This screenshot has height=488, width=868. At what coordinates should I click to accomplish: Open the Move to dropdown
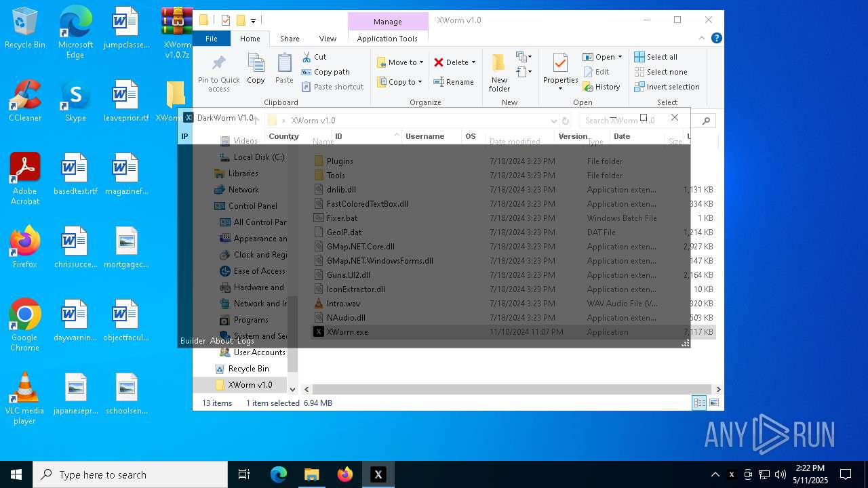pos(400,62)
